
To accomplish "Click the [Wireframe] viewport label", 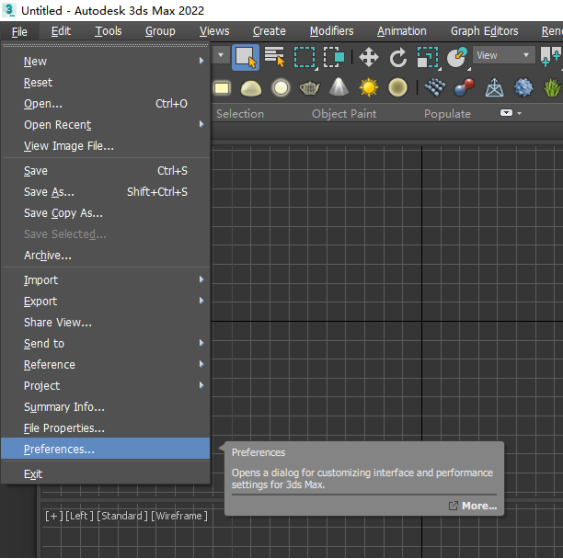I will (179, 516).
